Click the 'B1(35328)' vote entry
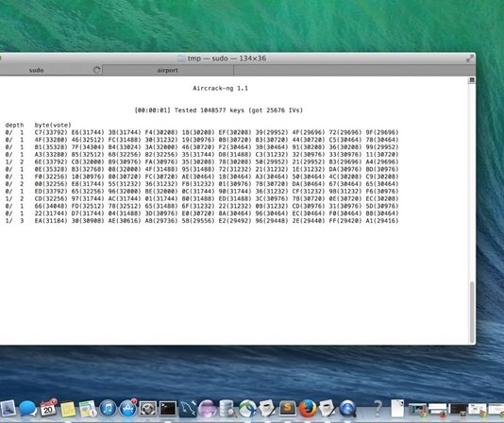 (x=51, y=147)
